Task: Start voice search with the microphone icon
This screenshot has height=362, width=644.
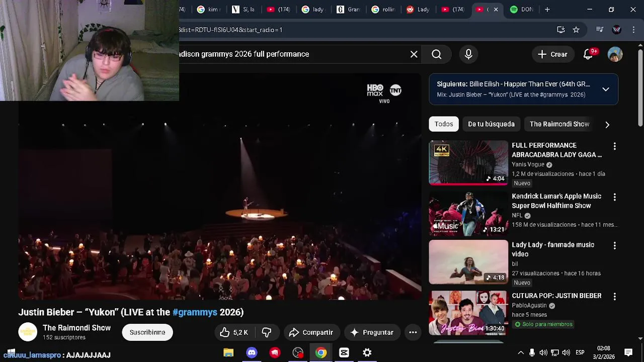Action: 468,54
